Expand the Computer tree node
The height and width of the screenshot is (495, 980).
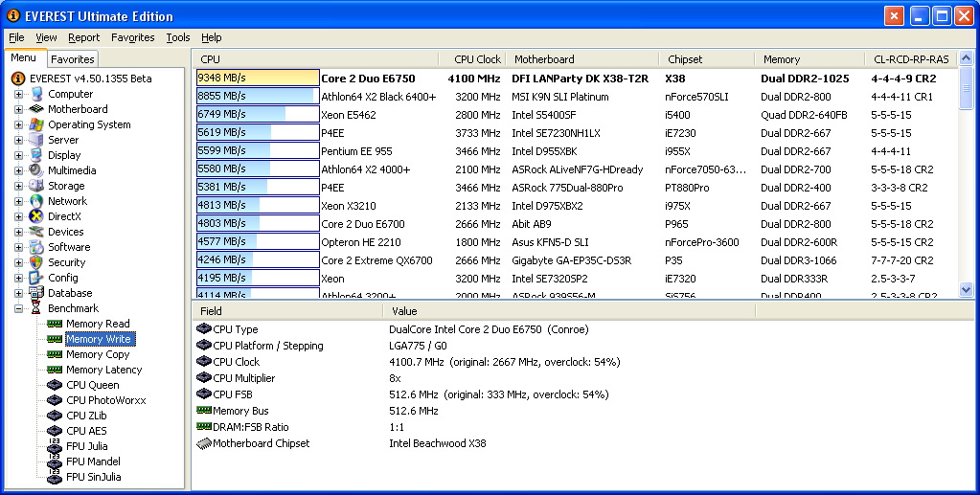click(18, 94)
